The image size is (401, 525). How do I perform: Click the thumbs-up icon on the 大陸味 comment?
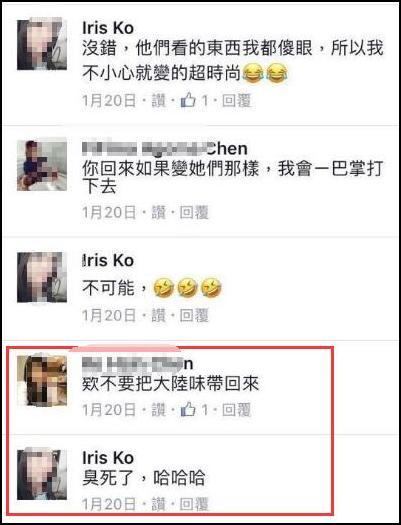[x=188, y=409]
